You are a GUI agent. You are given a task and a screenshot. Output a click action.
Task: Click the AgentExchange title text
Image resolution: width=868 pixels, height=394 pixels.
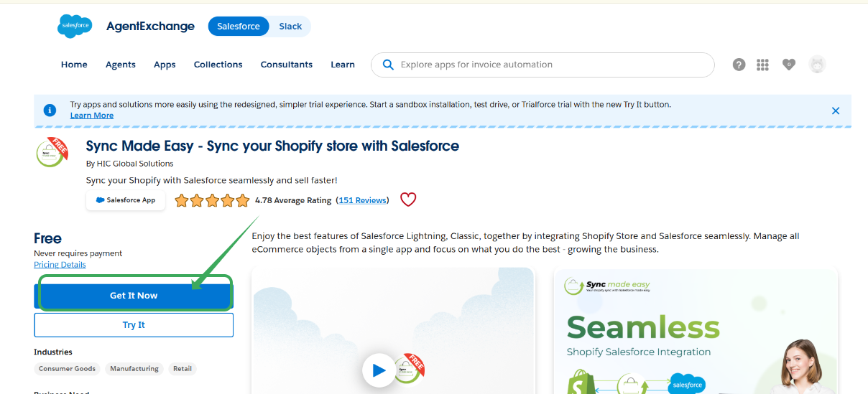(x=150, y=27)
